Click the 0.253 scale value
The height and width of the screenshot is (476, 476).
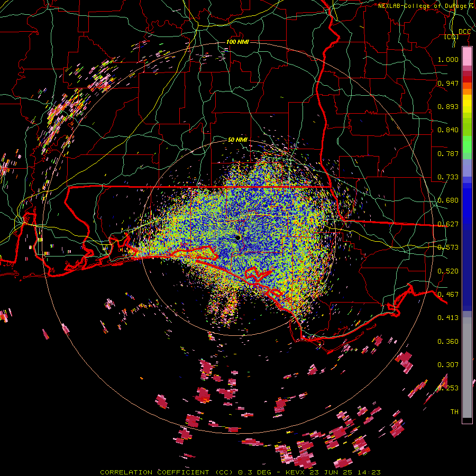448,388
